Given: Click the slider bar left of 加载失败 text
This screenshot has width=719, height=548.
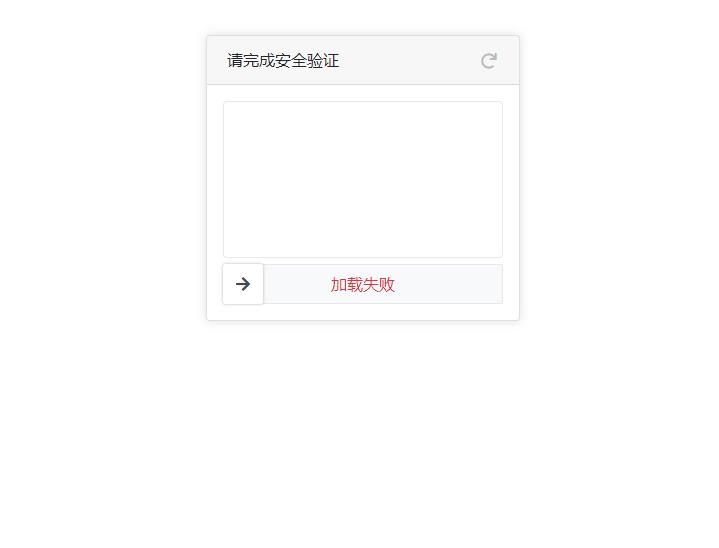Looking at the screenshot, I should click(297, 284).
